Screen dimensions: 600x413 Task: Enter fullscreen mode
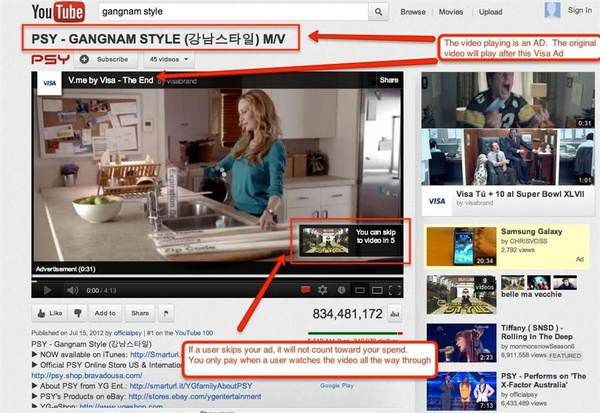point(395,290)
